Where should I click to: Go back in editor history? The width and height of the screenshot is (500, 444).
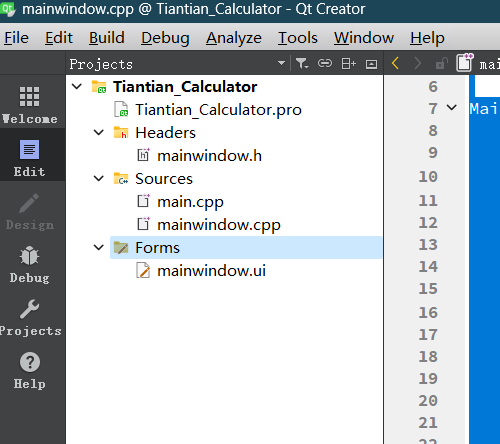pyautogui.click(x=395, y=63)
